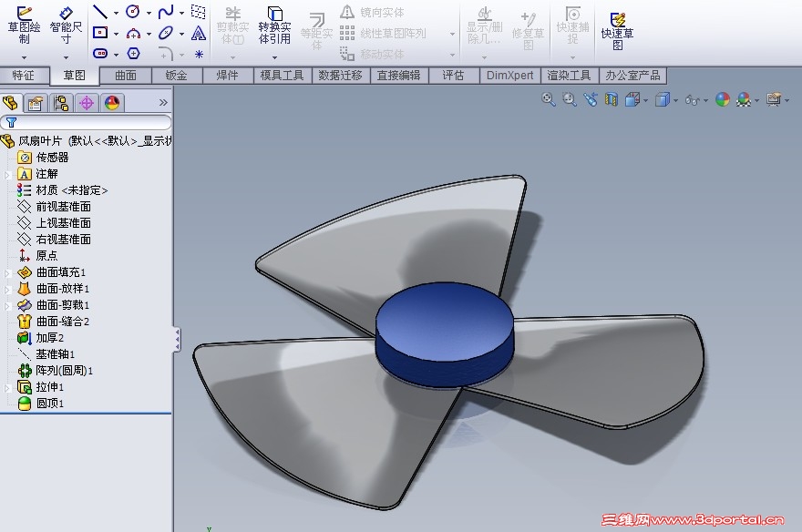Expand the manager panel tabs chevron
This screenshot has width=802, height=532.
point(163,103)
